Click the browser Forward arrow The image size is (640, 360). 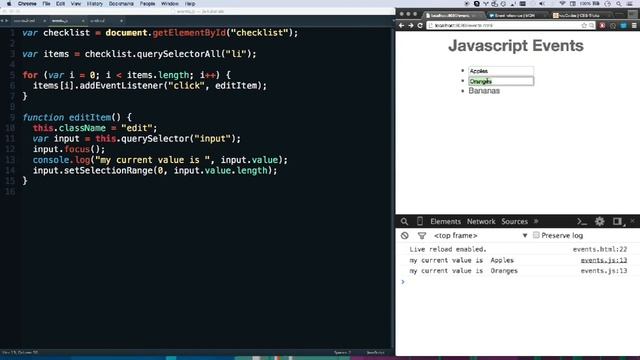pos(411,25)
